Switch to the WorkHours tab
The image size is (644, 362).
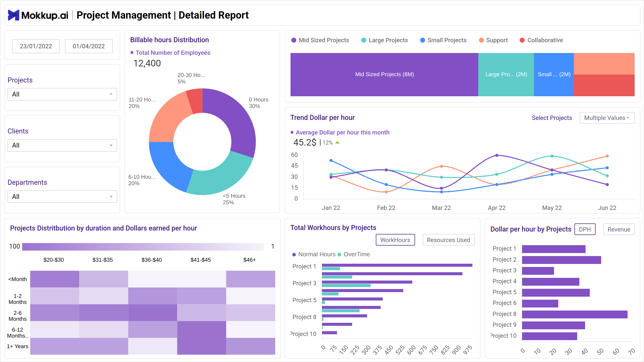395,240
